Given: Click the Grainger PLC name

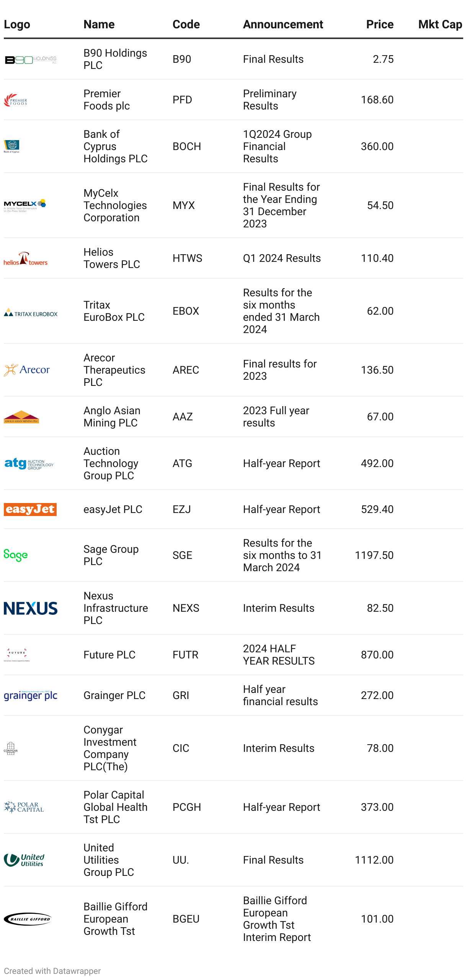Looking at the screenshot, I should [x=114, y=696].
